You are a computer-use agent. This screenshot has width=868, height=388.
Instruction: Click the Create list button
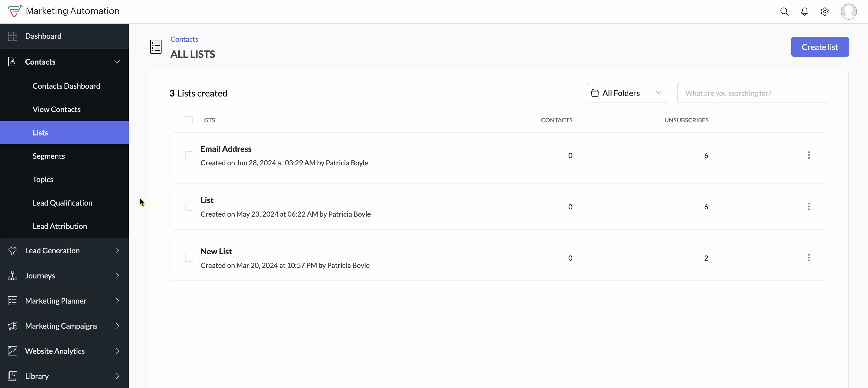pos(819,47)
